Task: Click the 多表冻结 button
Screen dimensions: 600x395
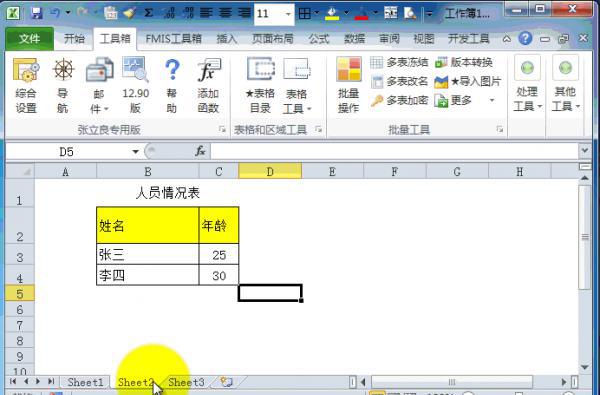Action: tap(399, 62)
